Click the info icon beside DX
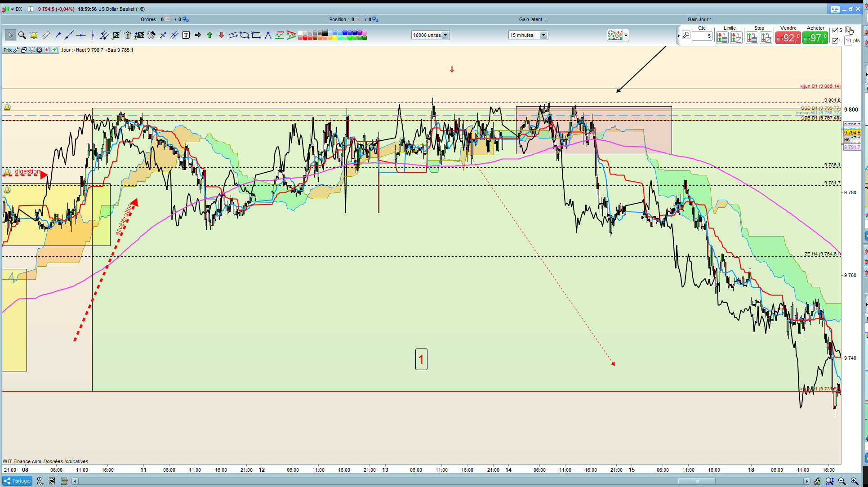Screen dimensions: 868x487 pos(31,9)
